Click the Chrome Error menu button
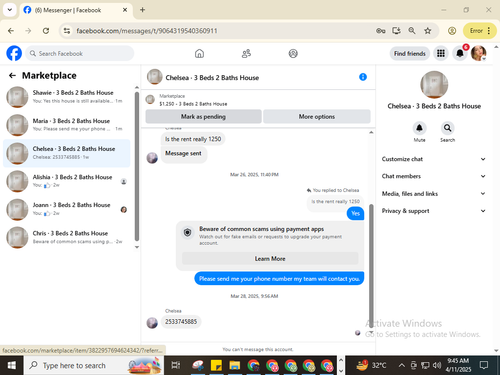 click(479, 31)
